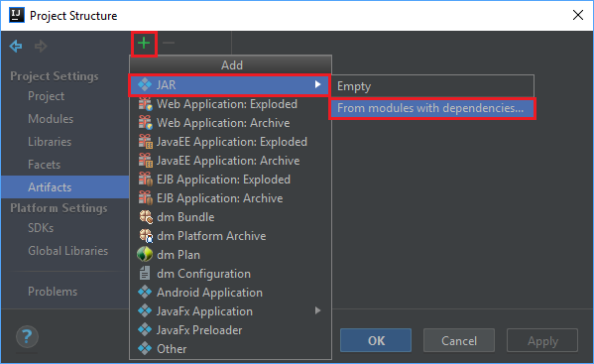This screenshot has width=594, height=364.
Task: Click the Apply button
Action: click(x=542, y=340)
